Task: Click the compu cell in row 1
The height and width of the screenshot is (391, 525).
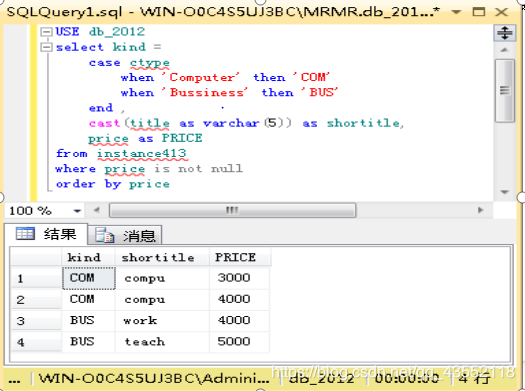Action: (x=162, y=278)
